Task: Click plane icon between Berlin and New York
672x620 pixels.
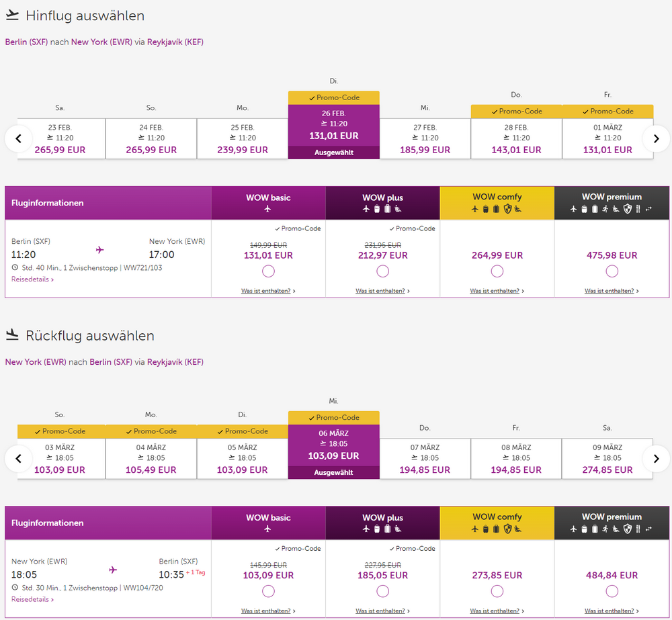Action: (x=100, y=250)
